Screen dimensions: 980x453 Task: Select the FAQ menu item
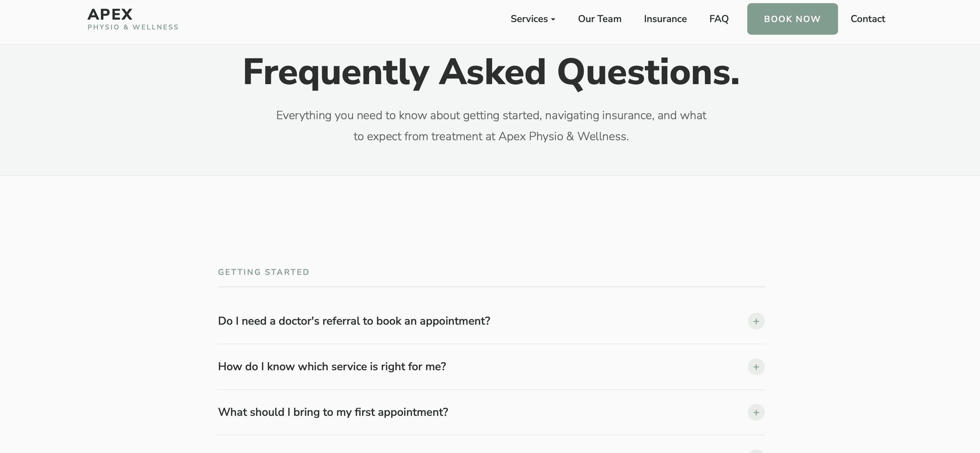click(x=719, y=19)
